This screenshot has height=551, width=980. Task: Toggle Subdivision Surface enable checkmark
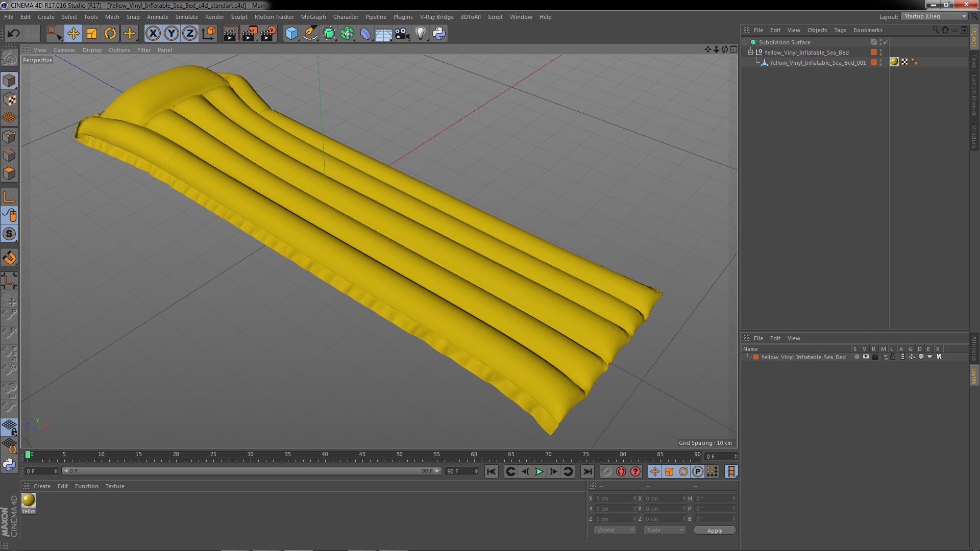point(886,42)
